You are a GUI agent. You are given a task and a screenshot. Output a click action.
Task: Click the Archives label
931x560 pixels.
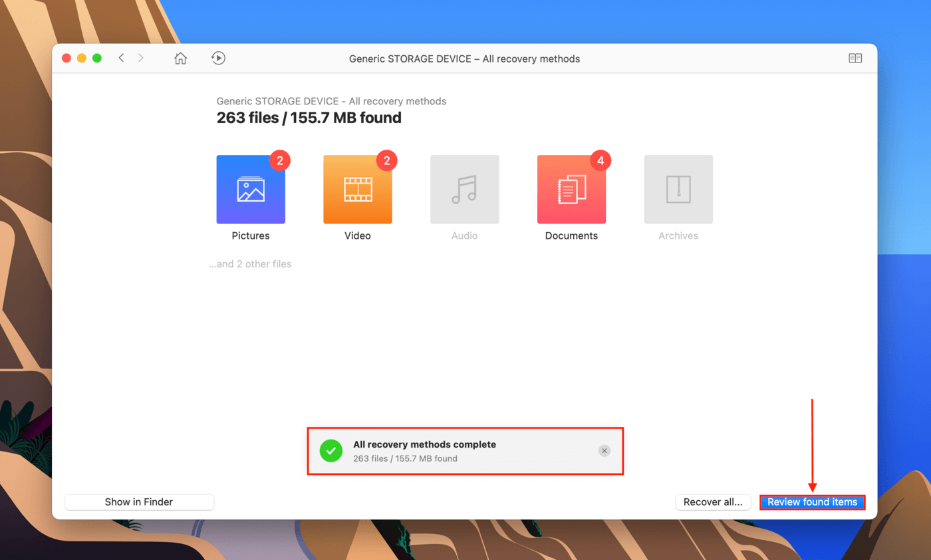tap(678, 235)
